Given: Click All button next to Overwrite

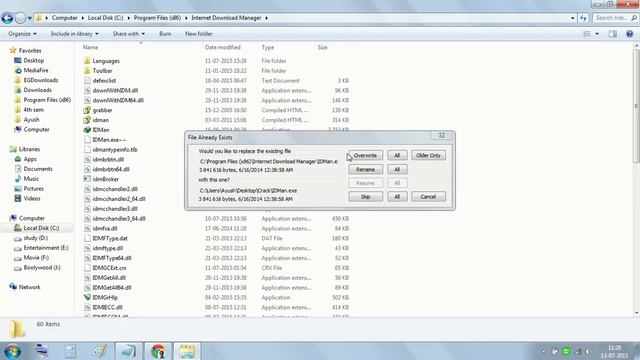Looking at the screenshot, I should [x=397, y=156].
